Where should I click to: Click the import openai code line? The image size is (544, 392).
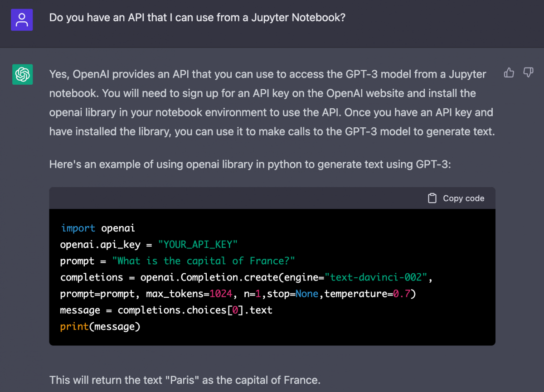click(98, 228)
